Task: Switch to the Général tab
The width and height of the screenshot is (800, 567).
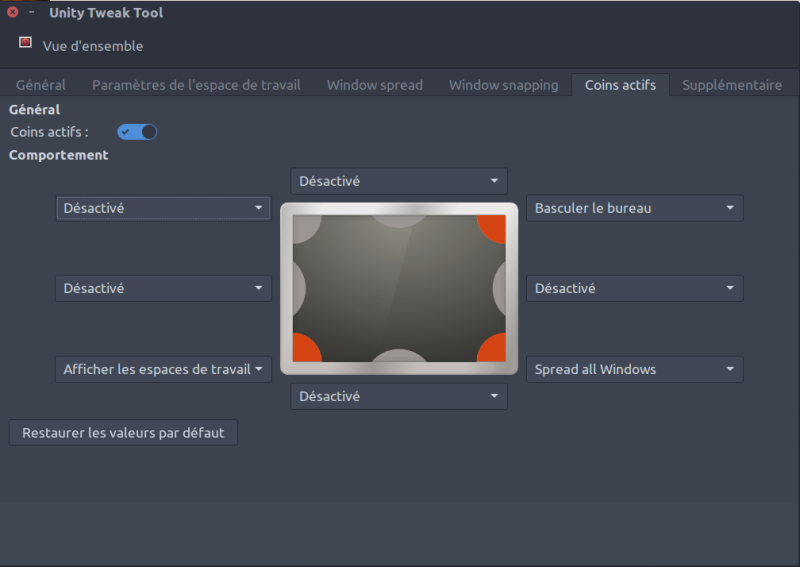Action: click(x=41, y=85)
